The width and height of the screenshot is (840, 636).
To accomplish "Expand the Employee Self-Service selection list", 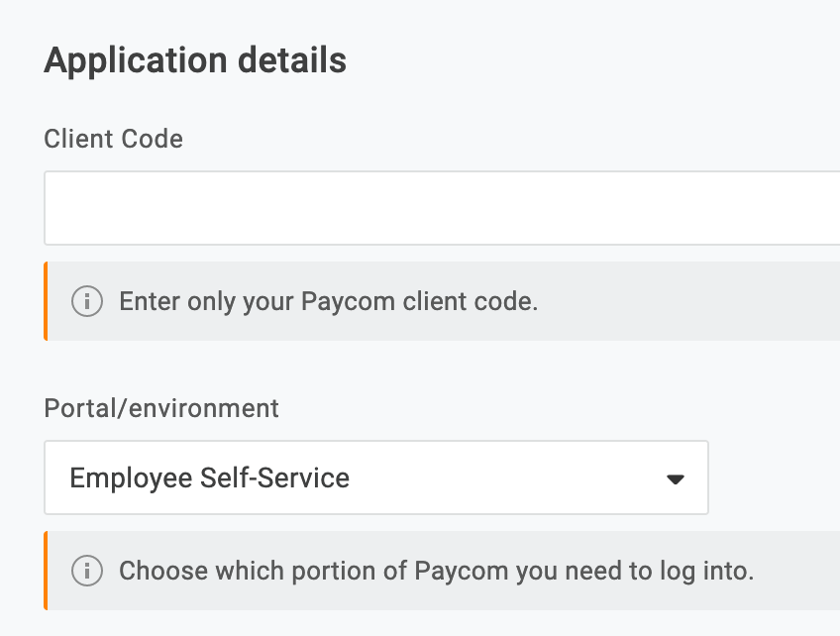I will [x=376, y=478].
